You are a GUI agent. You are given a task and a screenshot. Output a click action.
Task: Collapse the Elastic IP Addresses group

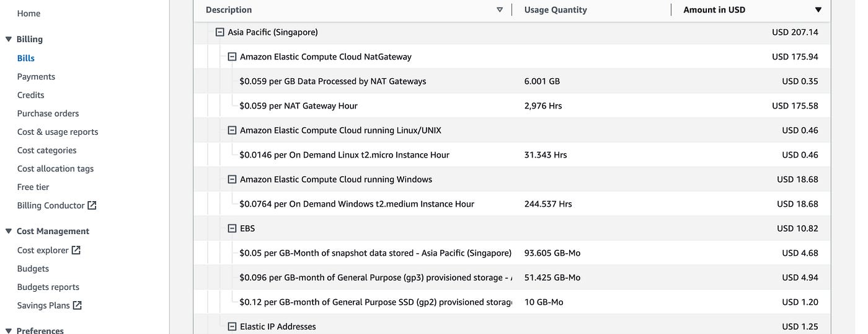click(232, 327)
